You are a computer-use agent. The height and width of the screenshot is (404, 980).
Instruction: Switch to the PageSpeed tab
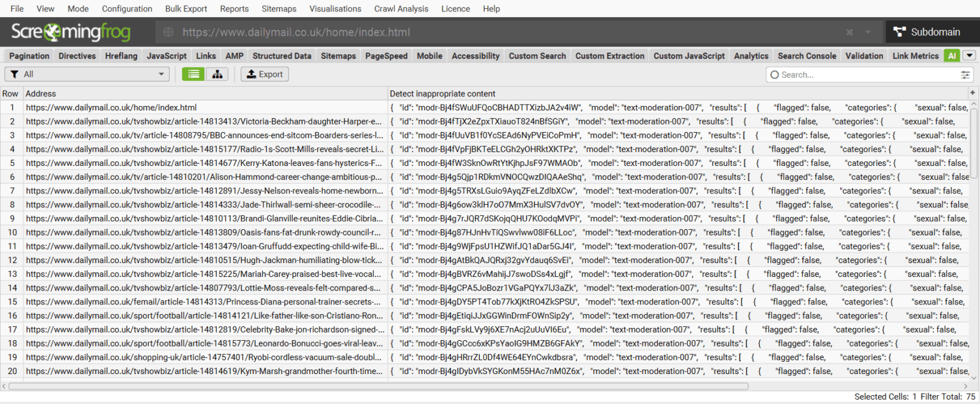coord(386,56)
